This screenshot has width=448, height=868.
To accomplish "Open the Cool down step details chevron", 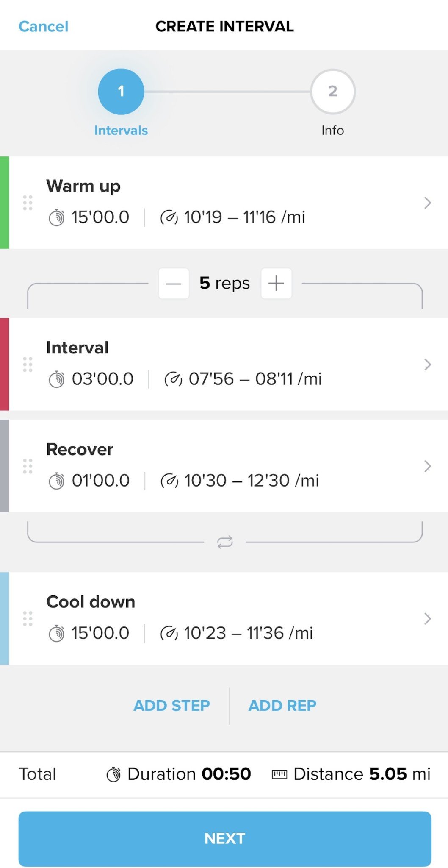I will pyautogui.click(x=427, y=619).
